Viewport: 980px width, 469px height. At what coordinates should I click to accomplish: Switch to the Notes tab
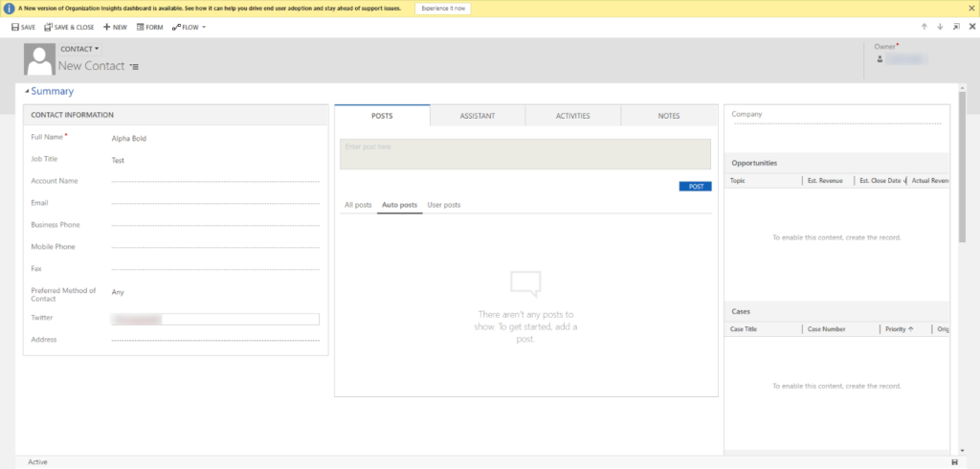[669, 116]
